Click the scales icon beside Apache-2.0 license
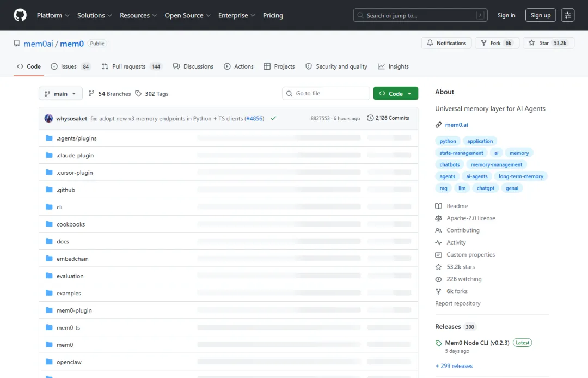Viewport: 588px width, 378px height. [x=438, y=218]
